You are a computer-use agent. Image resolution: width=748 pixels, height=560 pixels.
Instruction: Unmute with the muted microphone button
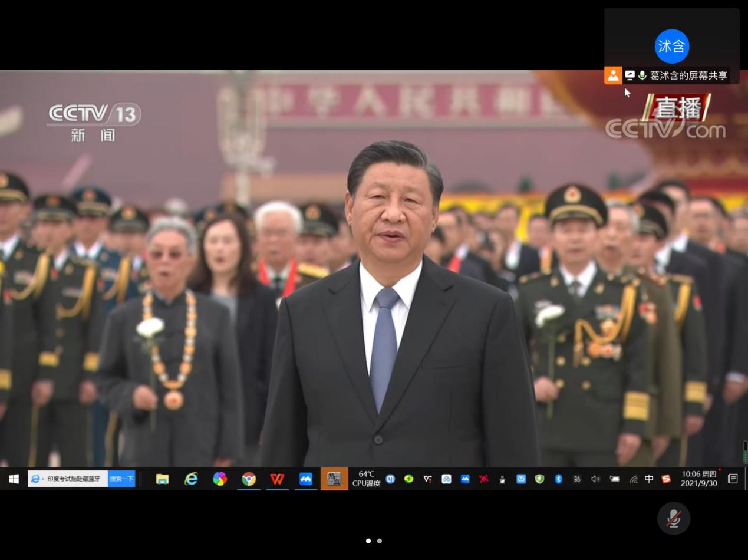point(673,518)
